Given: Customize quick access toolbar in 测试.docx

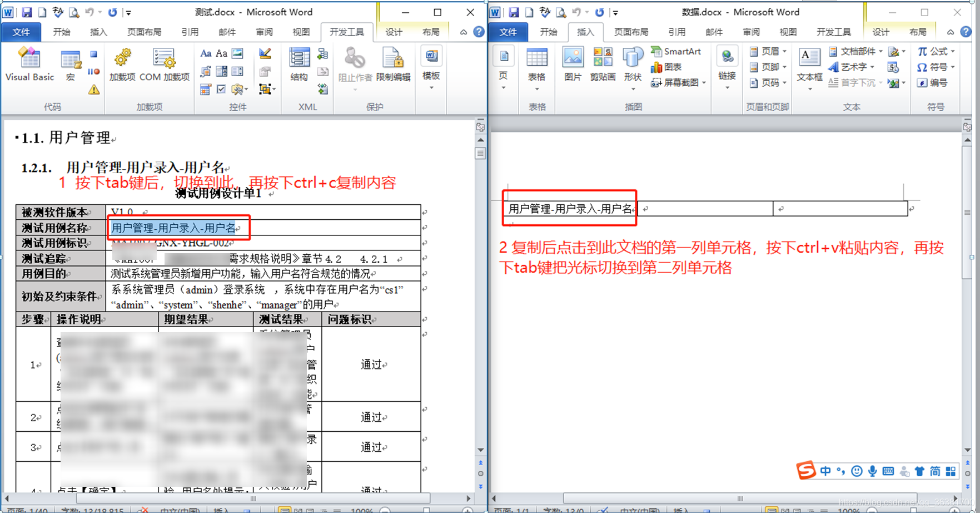Looking at the screenshot, I should pyautogui.click(x=129, y=12).
